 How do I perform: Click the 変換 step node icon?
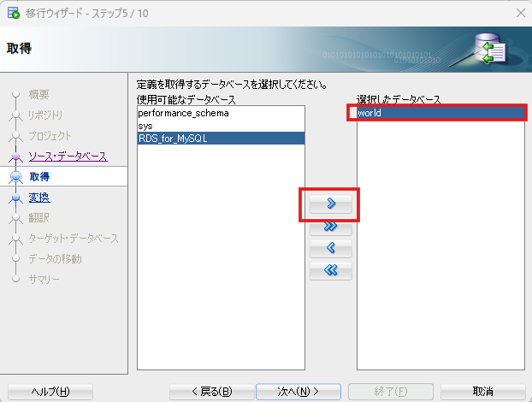point(15,198)
